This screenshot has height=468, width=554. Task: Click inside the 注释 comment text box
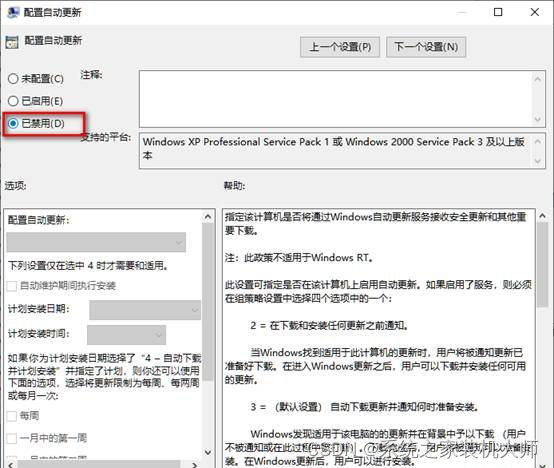pyautogui.click(x=336, y=99)
